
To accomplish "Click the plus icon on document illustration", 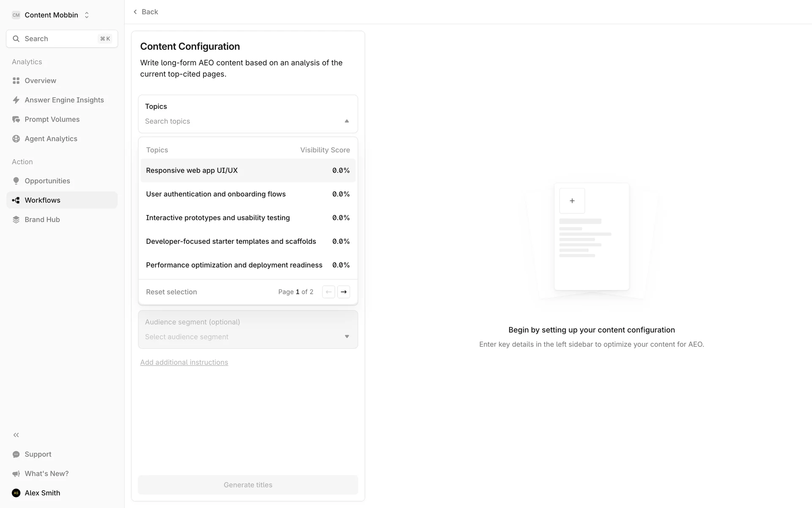I will point(572,201).
